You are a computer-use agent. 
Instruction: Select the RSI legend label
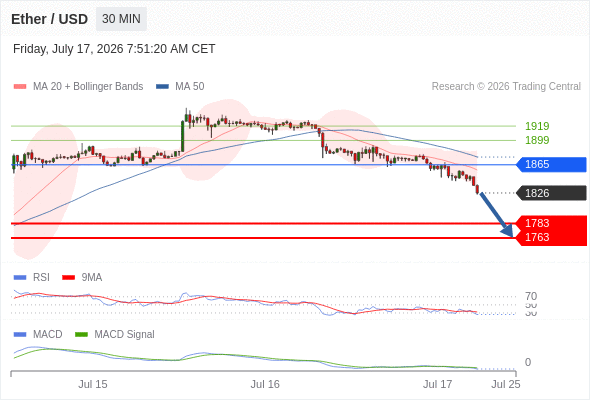41,278
